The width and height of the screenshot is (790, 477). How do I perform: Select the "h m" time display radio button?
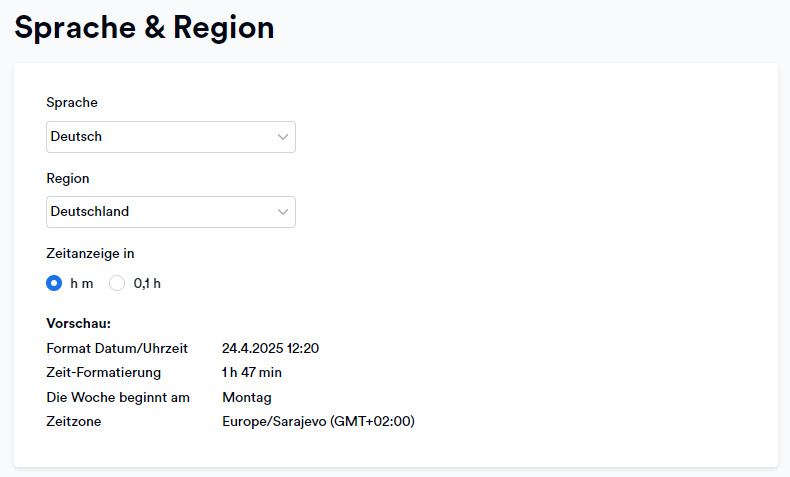[54, 283]
